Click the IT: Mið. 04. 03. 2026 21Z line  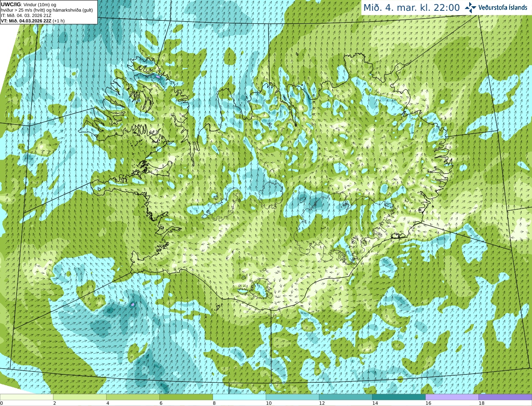27,15
